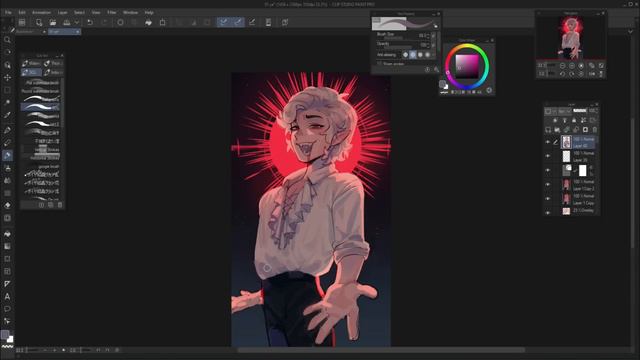Viewport: 640px width, 360px height.
Task: Select the highlighted Brush tool
Action: pos(7,156)
